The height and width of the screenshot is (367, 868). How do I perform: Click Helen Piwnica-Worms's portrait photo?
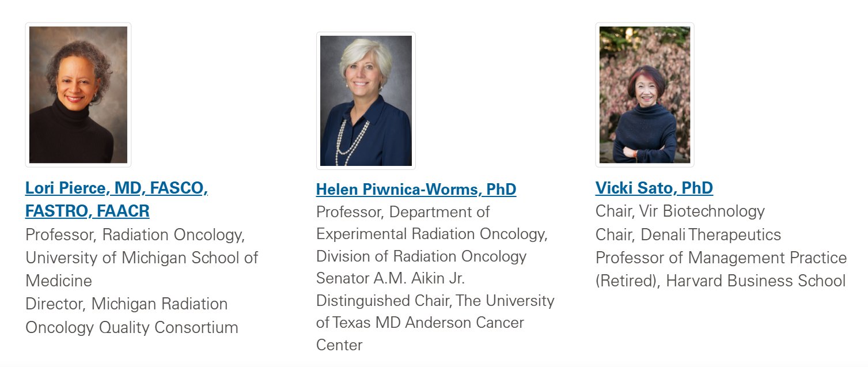pos(366,101)
